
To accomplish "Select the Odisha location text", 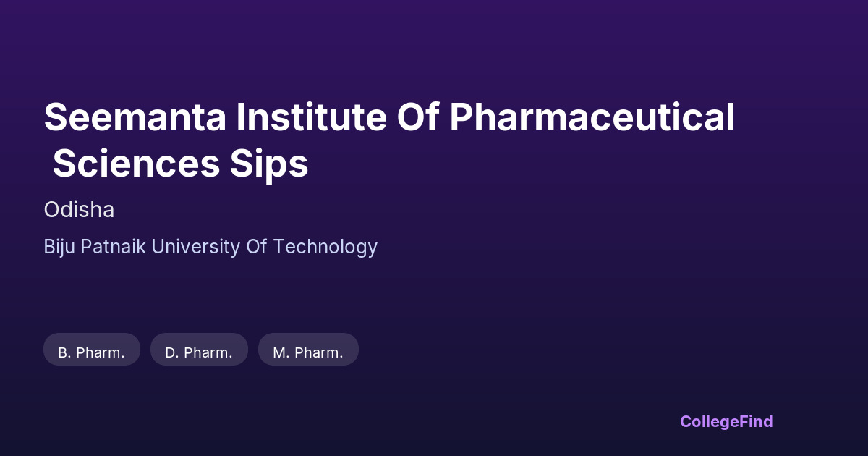I will 79,210.
